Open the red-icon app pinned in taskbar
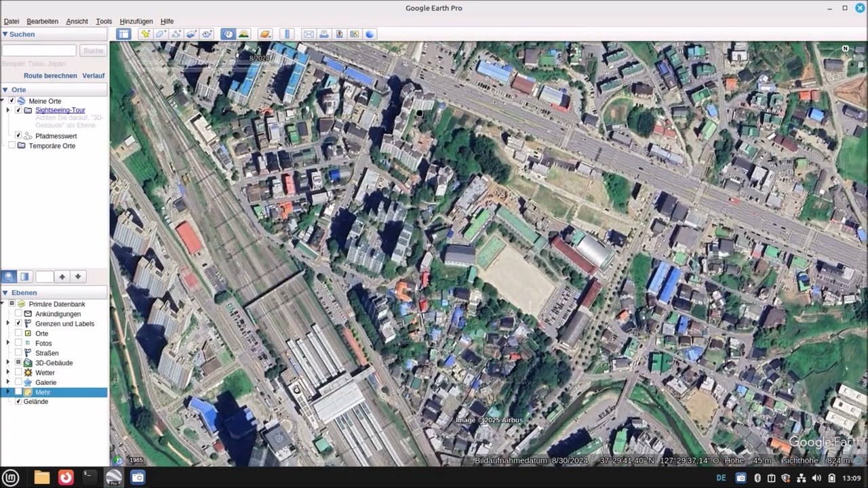This screenshot has height=488, width=868. (66, 477)
